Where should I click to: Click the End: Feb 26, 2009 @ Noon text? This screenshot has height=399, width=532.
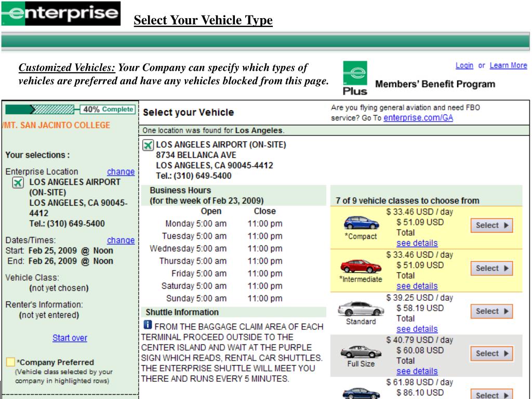(60, 261)
